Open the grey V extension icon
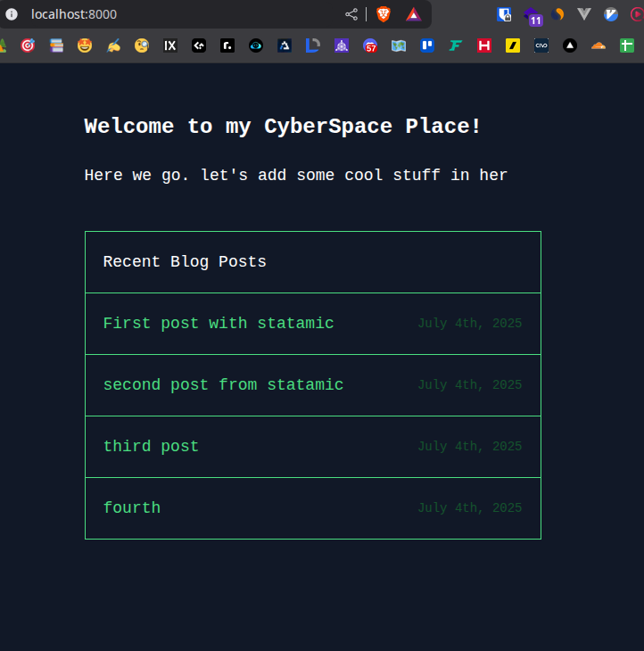Viewport: 644px width, 651px height. (584, 14)
